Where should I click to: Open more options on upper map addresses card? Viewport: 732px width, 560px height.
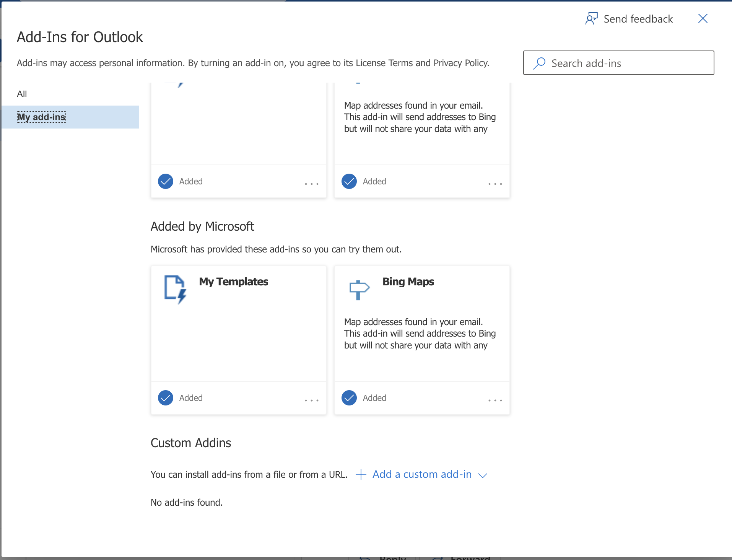(495, 184)
